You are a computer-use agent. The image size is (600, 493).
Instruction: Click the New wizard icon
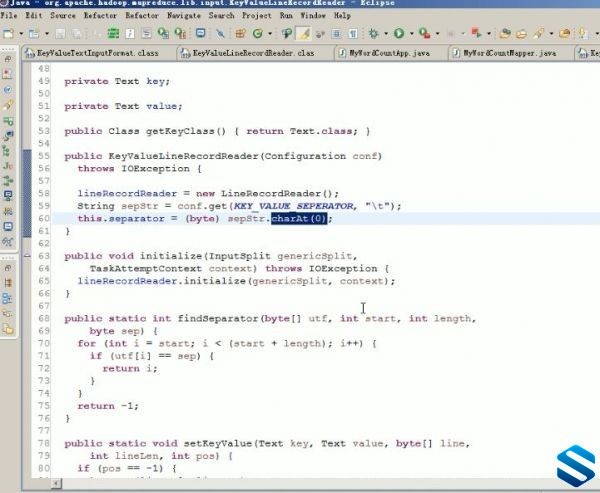8,34
